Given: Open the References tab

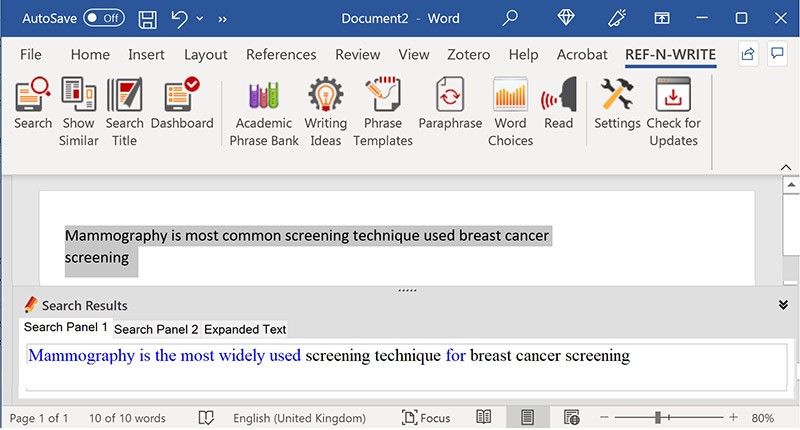Looking at the screenshot, I should (x=281, y=55).
